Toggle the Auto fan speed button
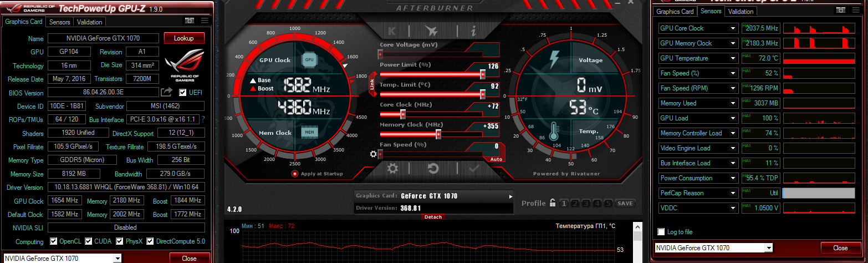 pyautogui.click(x=496, y=159)
